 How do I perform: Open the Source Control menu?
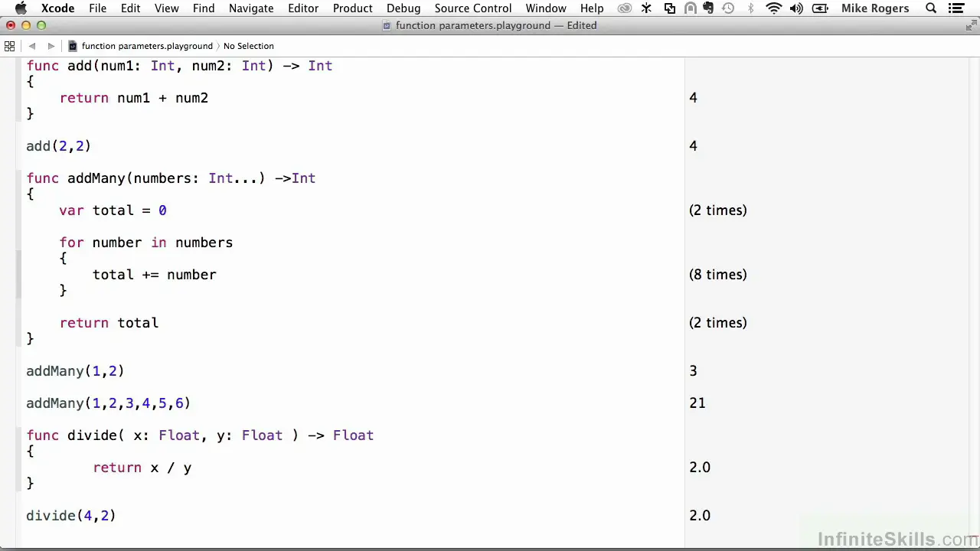(473, 8)
